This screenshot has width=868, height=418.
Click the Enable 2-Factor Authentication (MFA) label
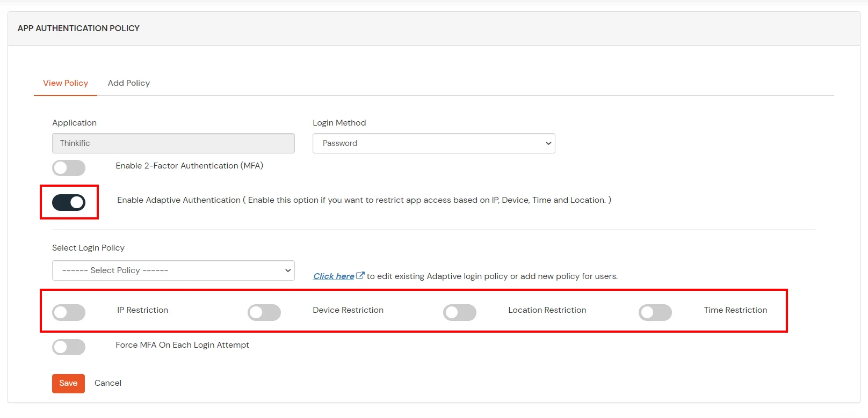tap(190, 166)
